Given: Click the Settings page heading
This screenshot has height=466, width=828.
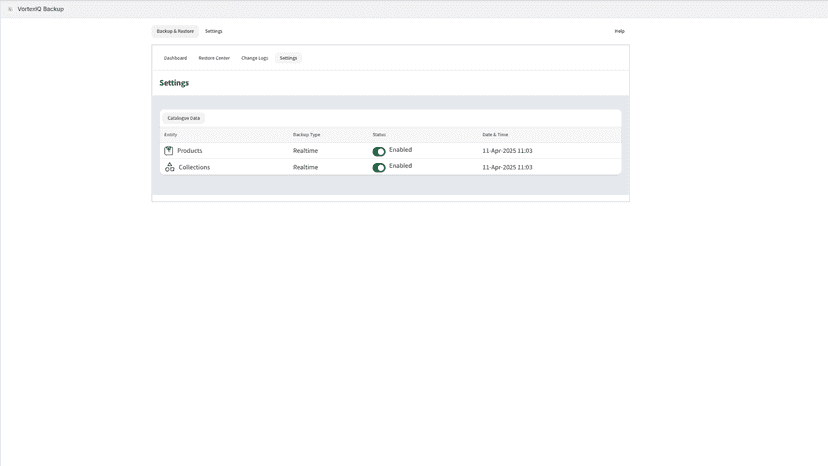Looking at the screenshot, I should pos(174,83).
